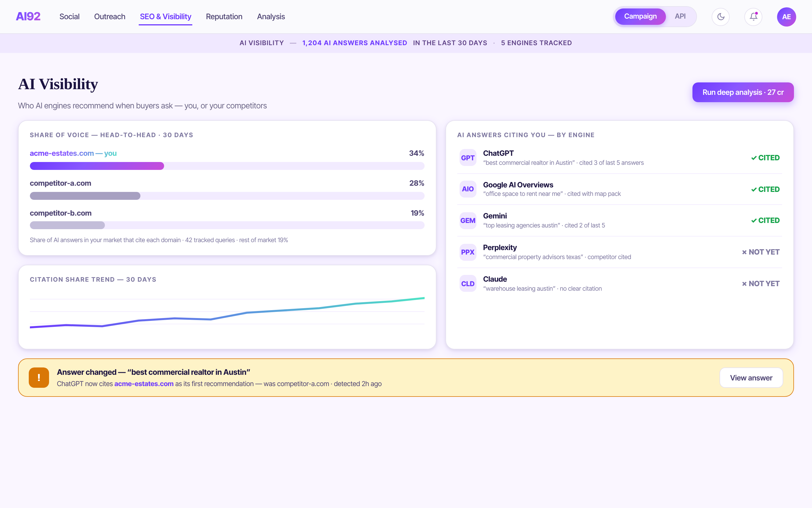Click the citation share trend line chart
This screenshot has height=508, width=812.
click(227, 312)
